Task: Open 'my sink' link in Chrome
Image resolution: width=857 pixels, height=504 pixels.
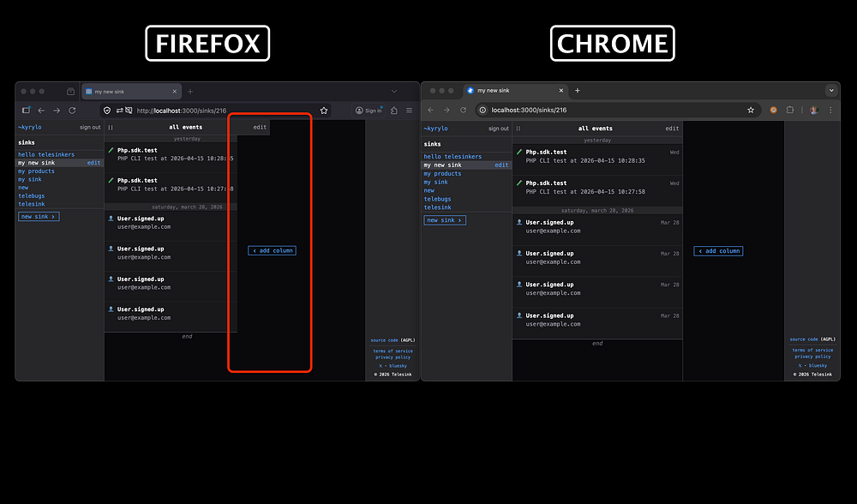Action: pos(435,182)
